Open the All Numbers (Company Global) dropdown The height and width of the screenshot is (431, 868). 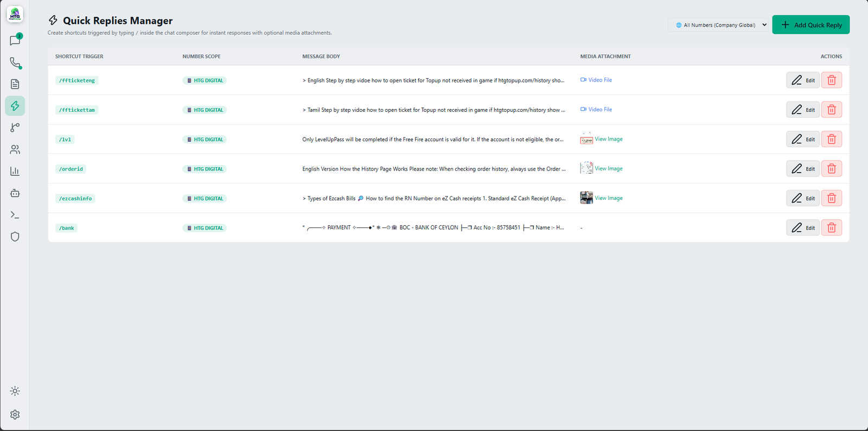(x=718, y=25)
